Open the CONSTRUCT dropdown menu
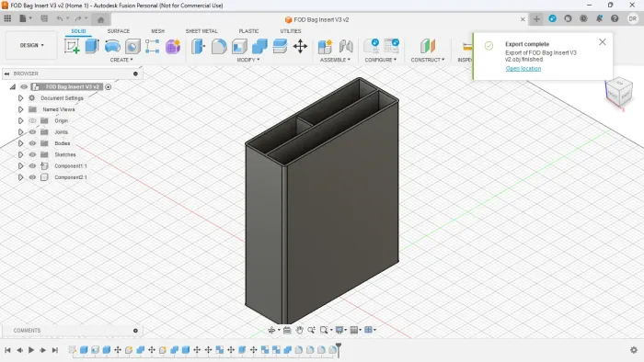Screen dimensions: 644x362 pyautogui.click(x=428, y=60)
